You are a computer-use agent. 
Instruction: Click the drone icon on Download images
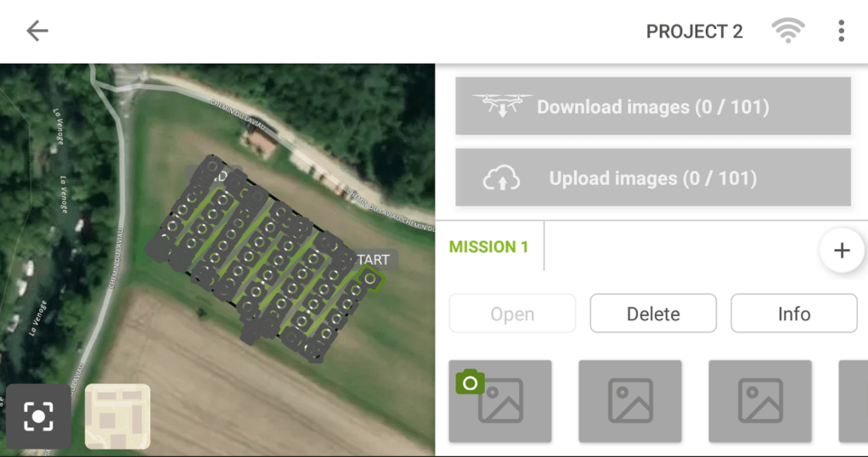[x=502, y=105]
